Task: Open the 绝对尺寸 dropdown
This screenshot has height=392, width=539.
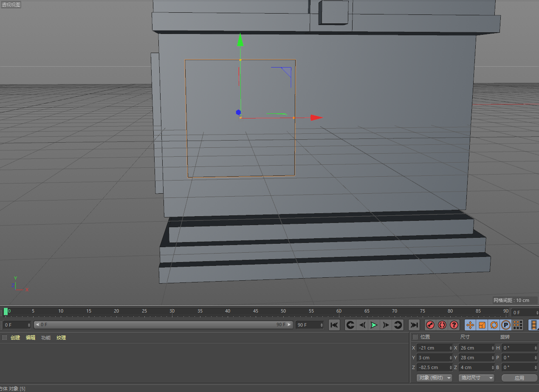Action: point(477,378)
